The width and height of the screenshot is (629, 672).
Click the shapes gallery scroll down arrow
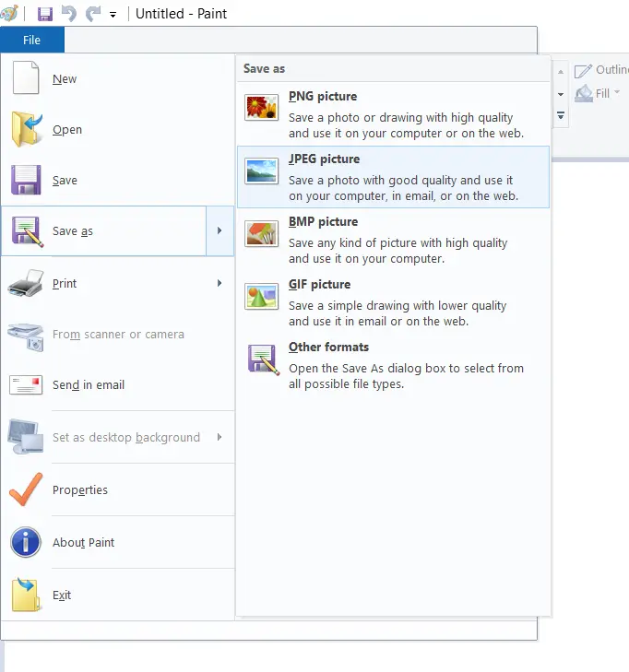(x=561, y=94)
